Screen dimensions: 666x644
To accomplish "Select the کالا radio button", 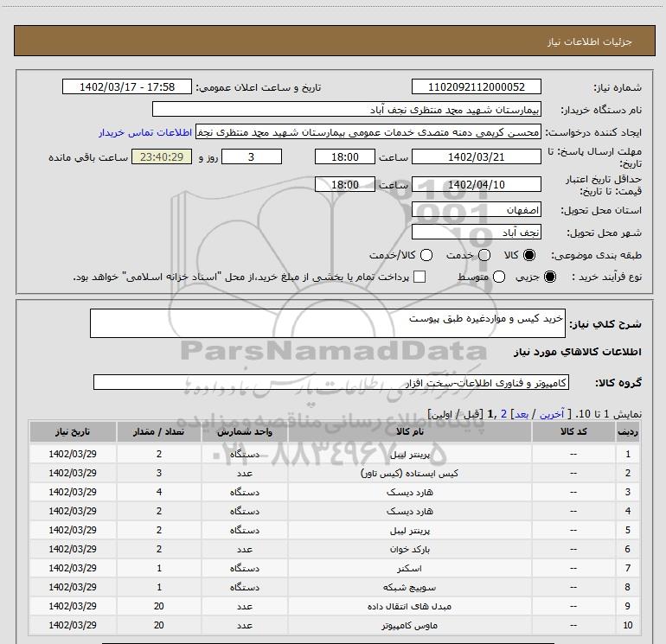I will tap(529, 255).
